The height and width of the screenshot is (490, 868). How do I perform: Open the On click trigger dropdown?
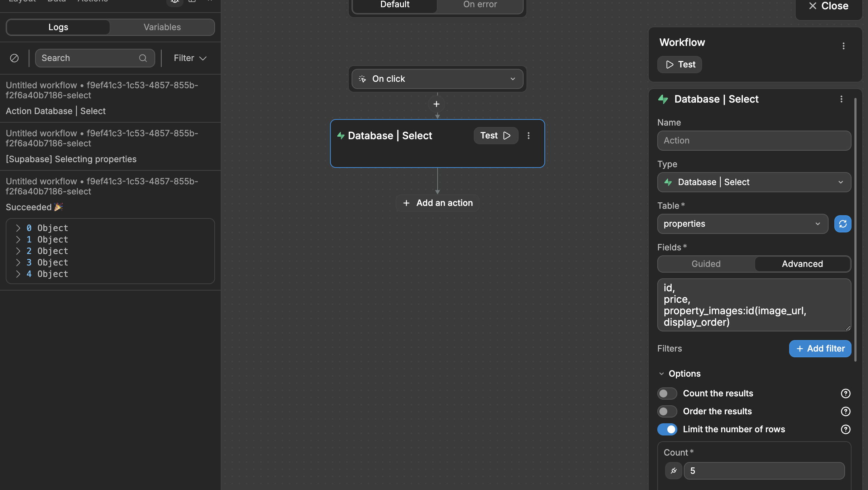(513, 79)
